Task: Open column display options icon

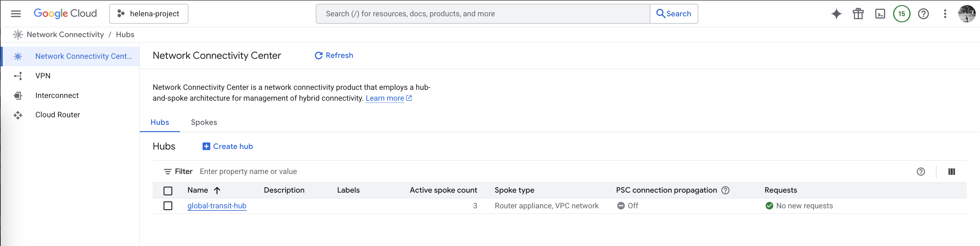Action: 951,172
